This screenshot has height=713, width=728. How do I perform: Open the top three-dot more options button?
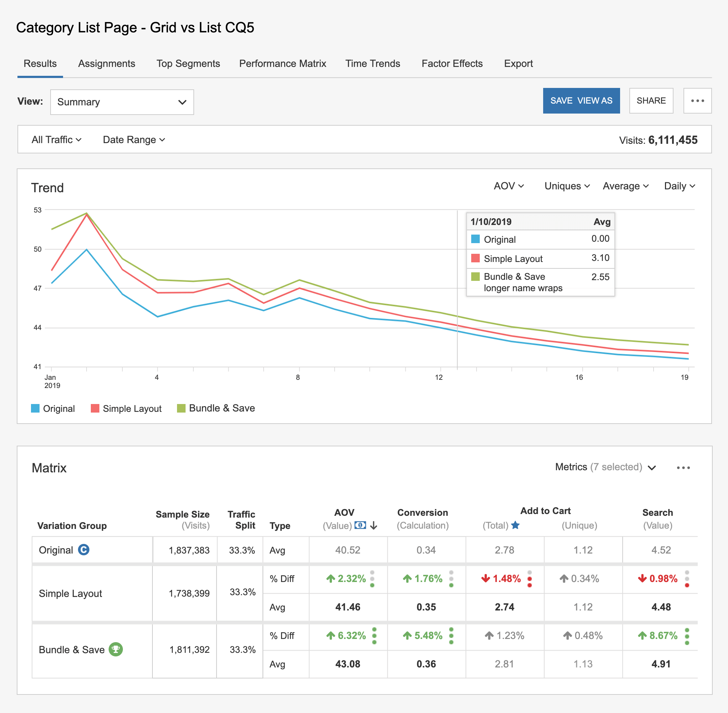[x=697, y=101]
